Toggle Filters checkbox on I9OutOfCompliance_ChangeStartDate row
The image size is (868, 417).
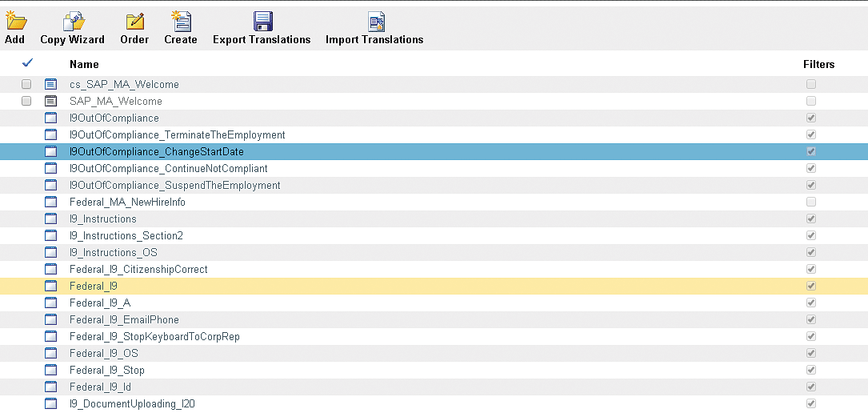pyautogui.click(x=811, y=152)
